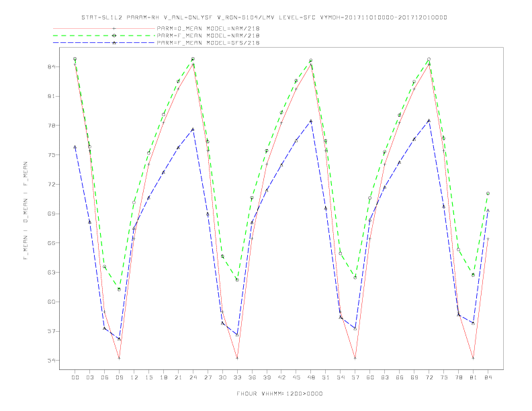
Task: Click the x-axis forecast hour label 66
Action: click(400, 377)
